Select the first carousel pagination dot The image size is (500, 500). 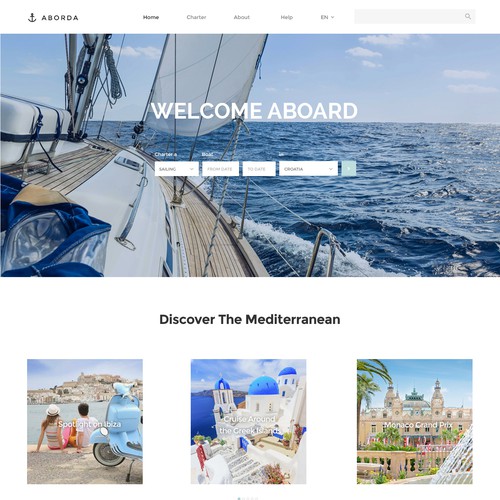click(x=239, y=499)
